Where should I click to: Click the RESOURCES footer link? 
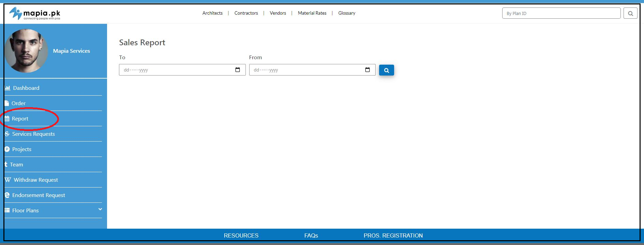click(241, 235)
